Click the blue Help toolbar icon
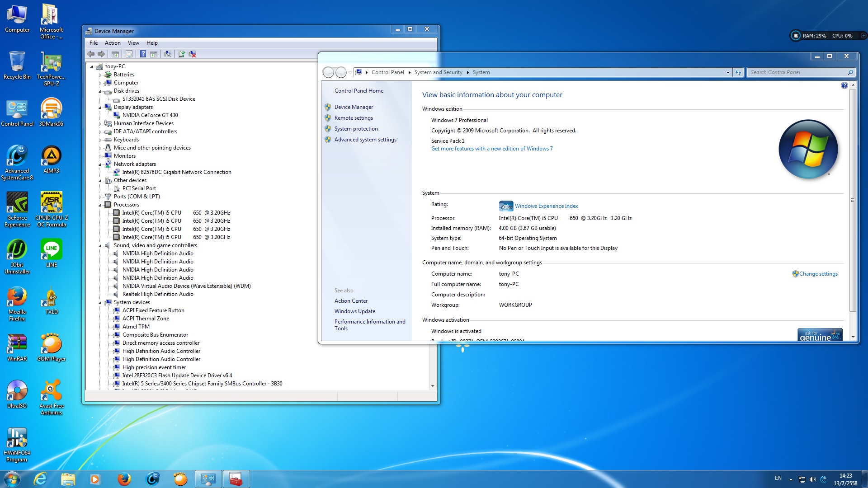 [143, 54]
